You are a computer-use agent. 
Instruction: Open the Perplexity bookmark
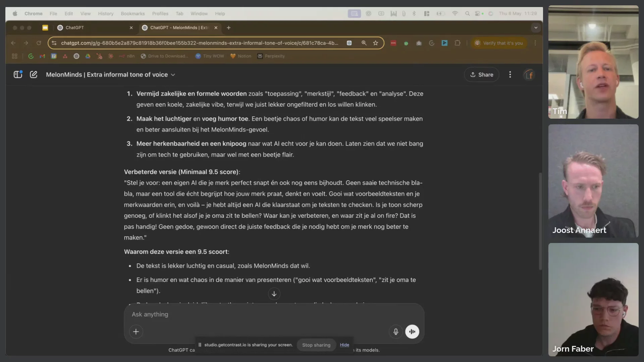[271, 56]
